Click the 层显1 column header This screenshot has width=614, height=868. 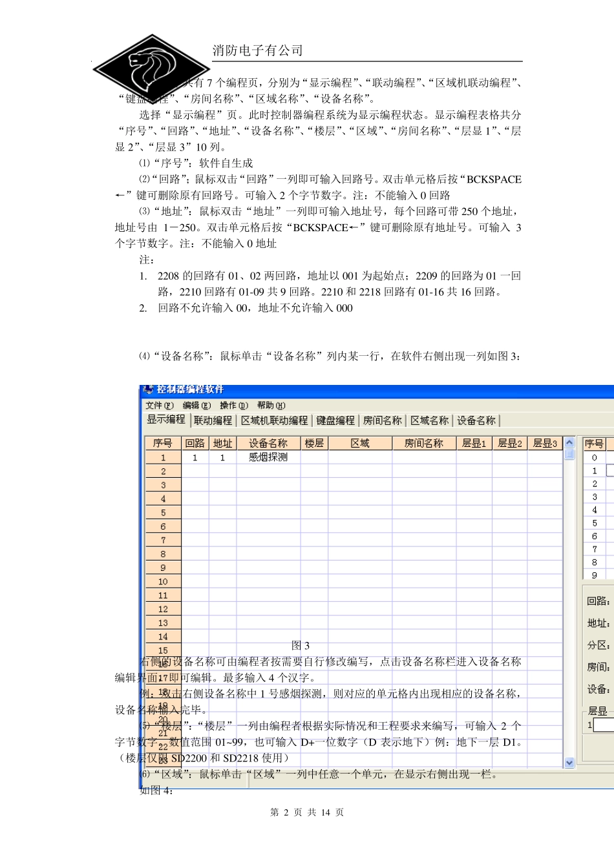click(x=474, y=443)
